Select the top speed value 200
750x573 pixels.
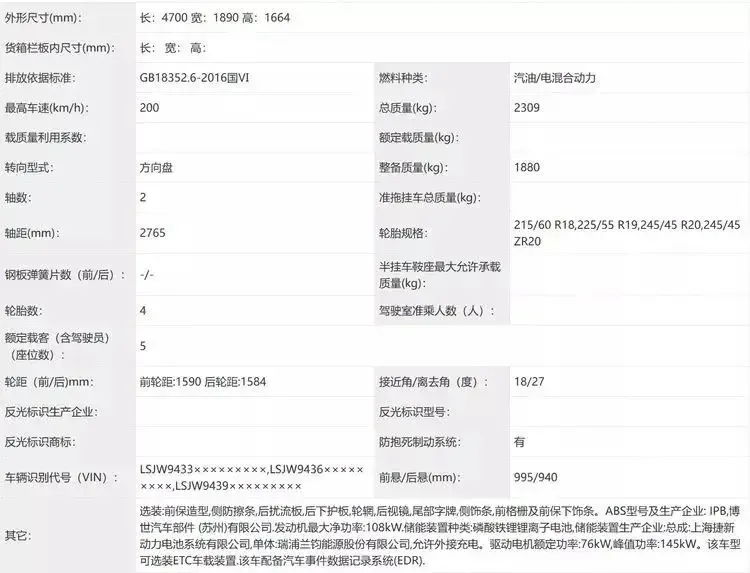click(150, 107)
